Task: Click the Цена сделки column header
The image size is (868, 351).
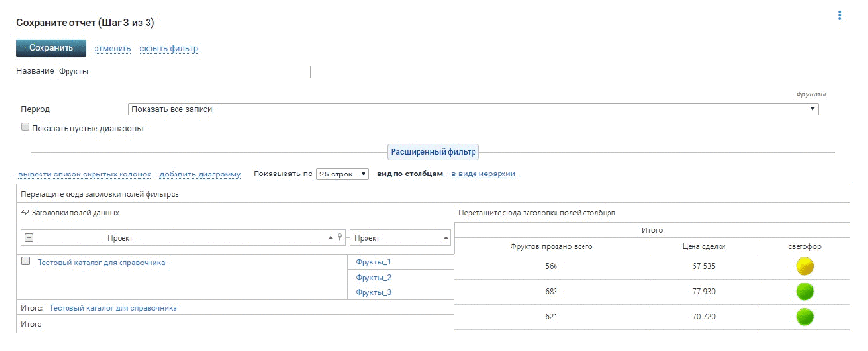Action: [704, 246]
